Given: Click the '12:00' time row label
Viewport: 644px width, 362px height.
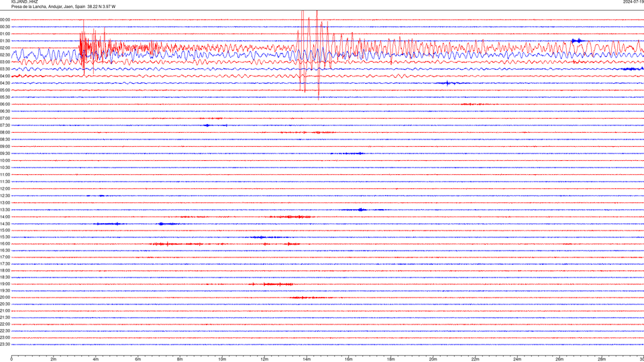Looking at the screenshot, I should (5, 188).
